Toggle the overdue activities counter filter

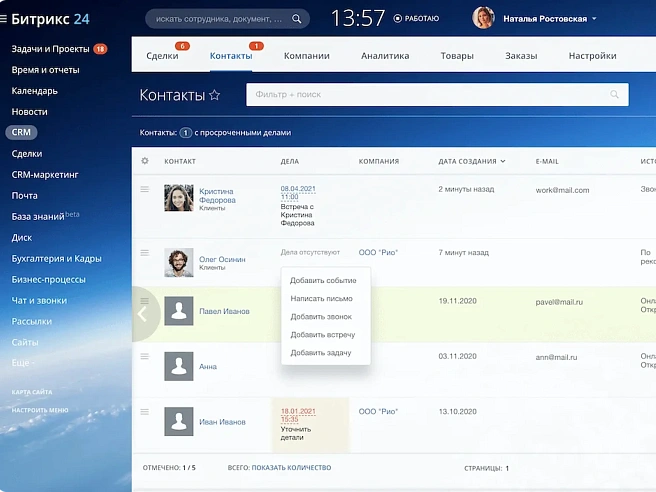[185, 132]
